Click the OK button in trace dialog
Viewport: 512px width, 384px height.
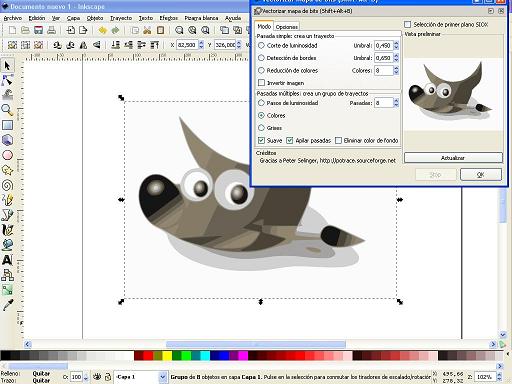(480, 174)
